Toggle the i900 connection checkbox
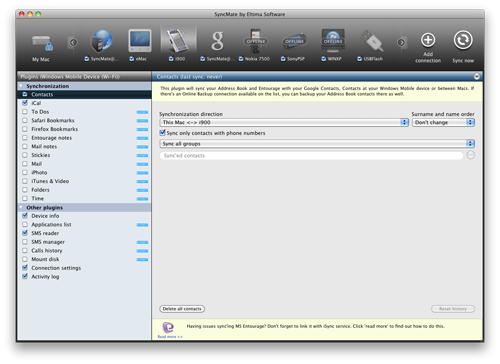The width and height of the screenshot is (500, 364). pyautogui.click(x=171, y=59)
